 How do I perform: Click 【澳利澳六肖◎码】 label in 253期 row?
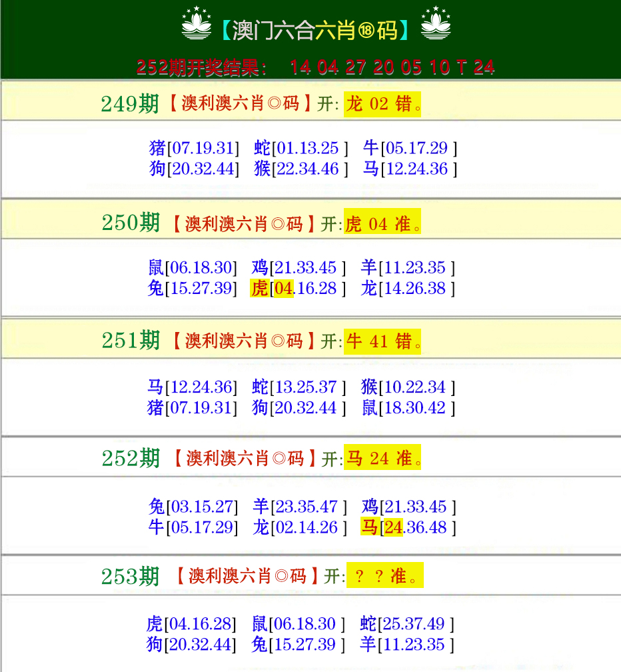[248, 576]
